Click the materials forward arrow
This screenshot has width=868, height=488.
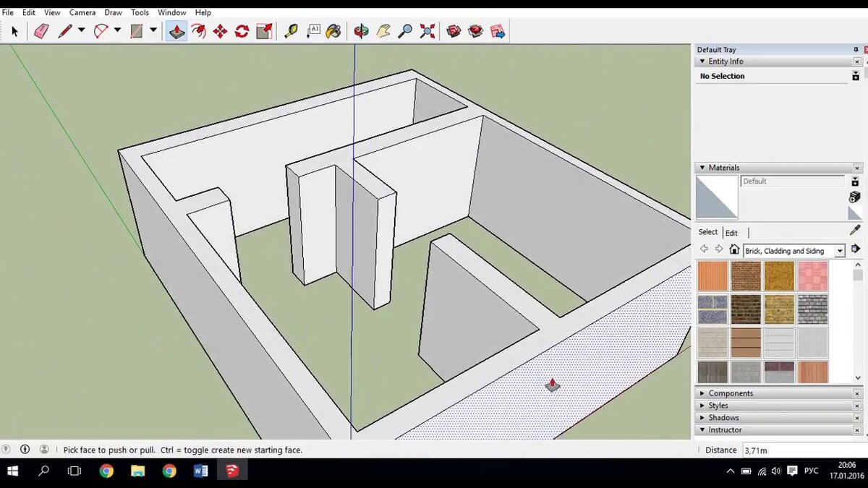click(719, 249)
